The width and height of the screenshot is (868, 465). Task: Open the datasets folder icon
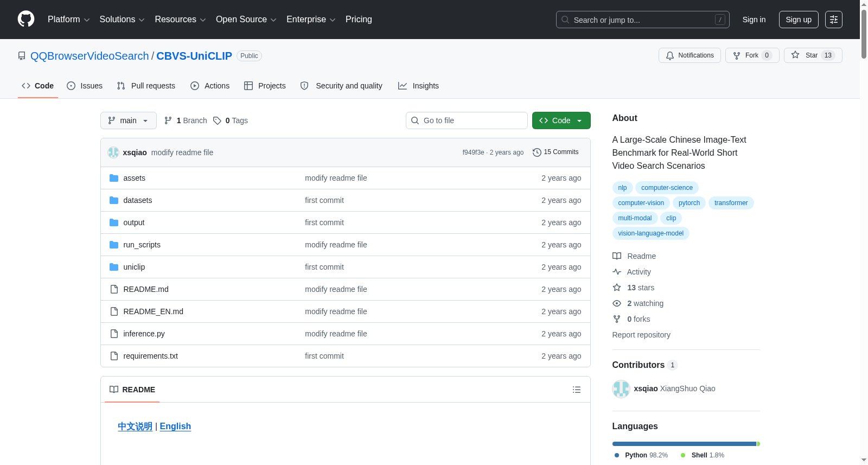click(114, 200)
